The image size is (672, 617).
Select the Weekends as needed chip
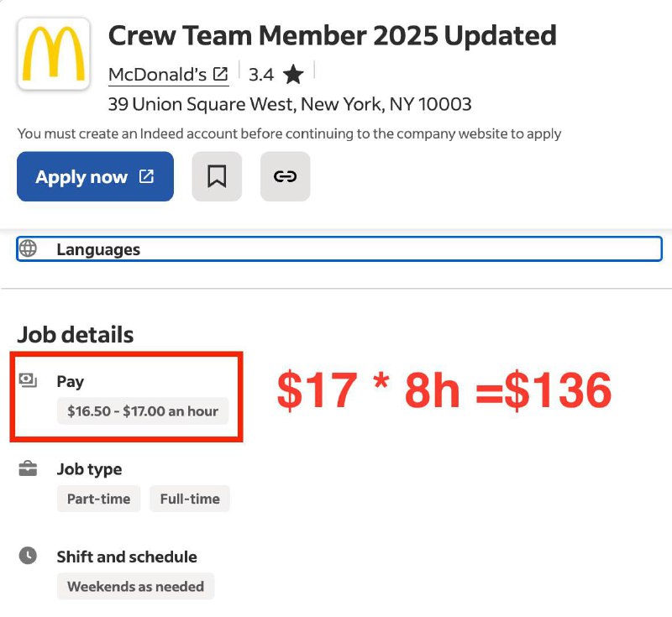tap(135, 586)
